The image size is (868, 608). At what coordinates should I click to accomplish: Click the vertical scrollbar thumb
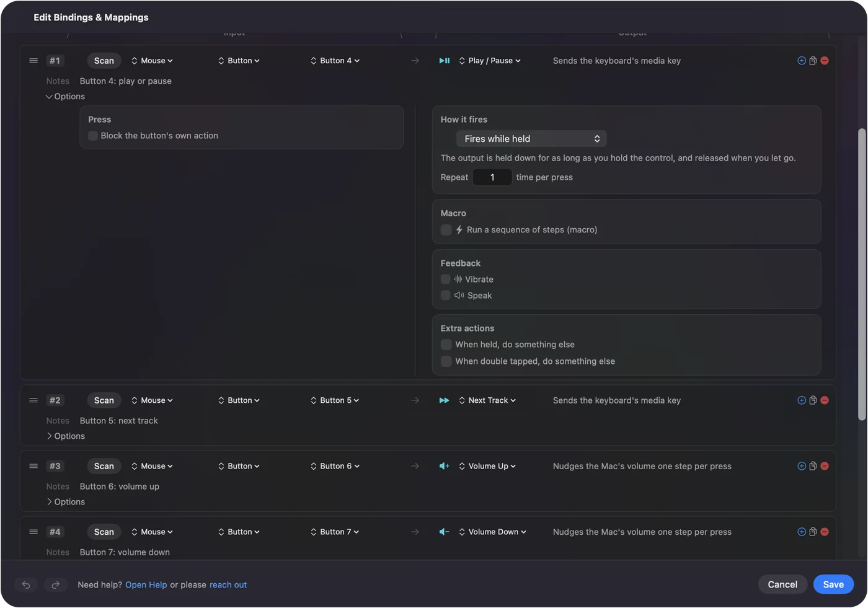(x=862, y=275)
